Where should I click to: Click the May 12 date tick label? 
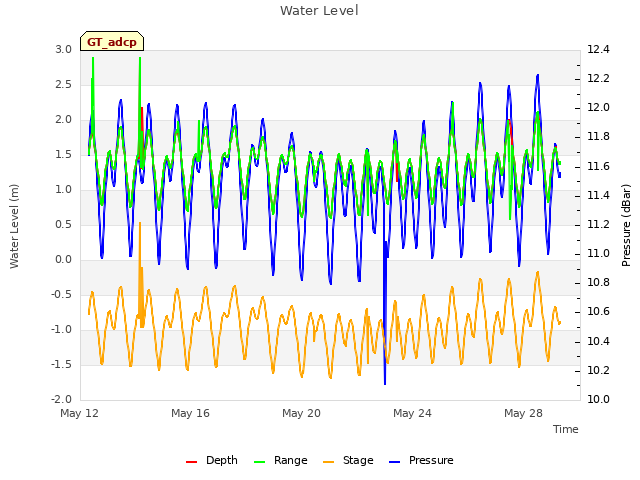click(x=80, y=413)
